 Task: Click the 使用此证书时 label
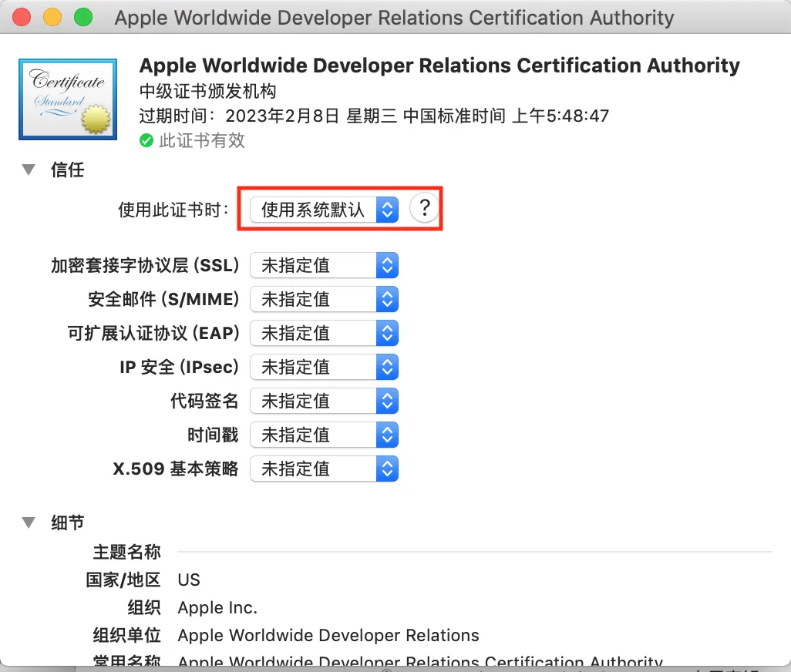coord(173,210)
